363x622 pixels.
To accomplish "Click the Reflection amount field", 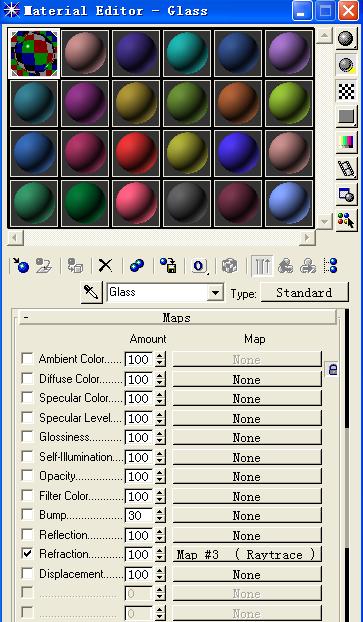I will [139, 535].
